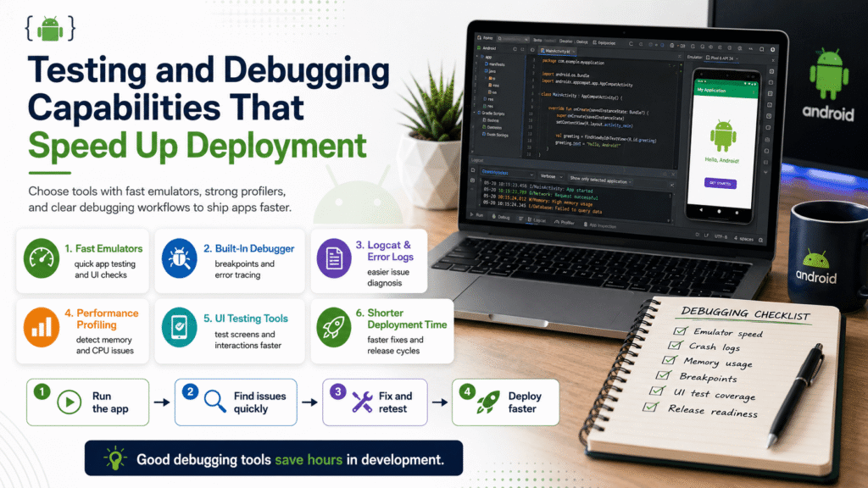Toggle the Release readiness checkbox

[651, 408]
